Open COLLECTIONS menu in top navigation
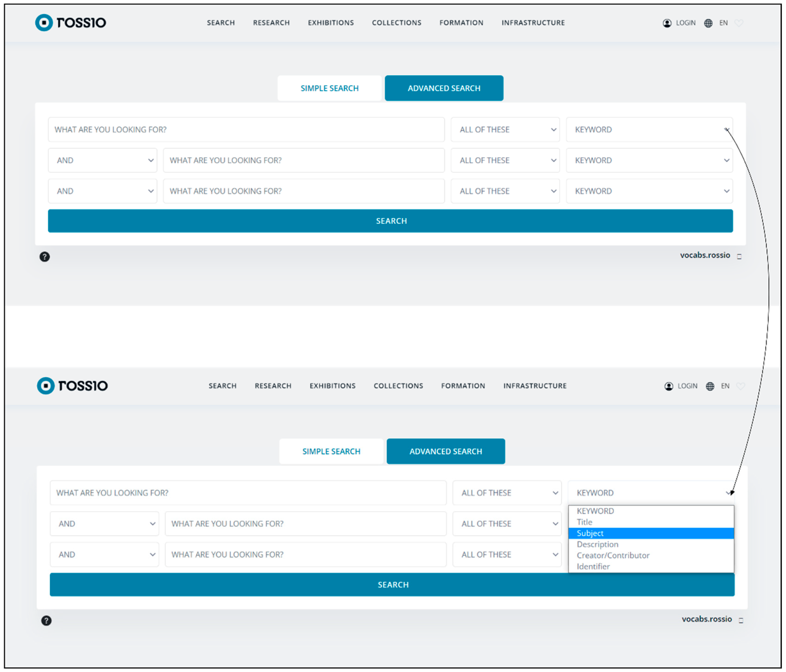Viewport: 786px width, 672px height. point(396,23)
